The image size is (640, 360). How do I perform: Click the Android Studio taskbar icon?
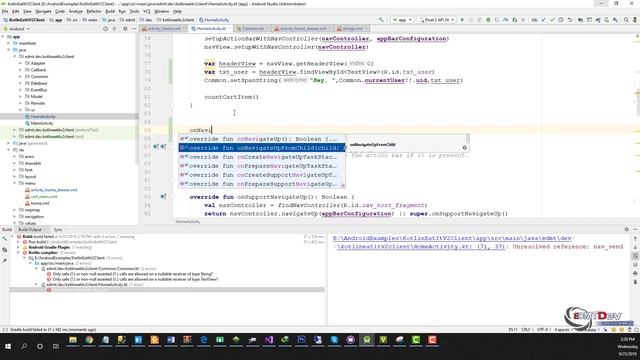(x=367, y=340)
